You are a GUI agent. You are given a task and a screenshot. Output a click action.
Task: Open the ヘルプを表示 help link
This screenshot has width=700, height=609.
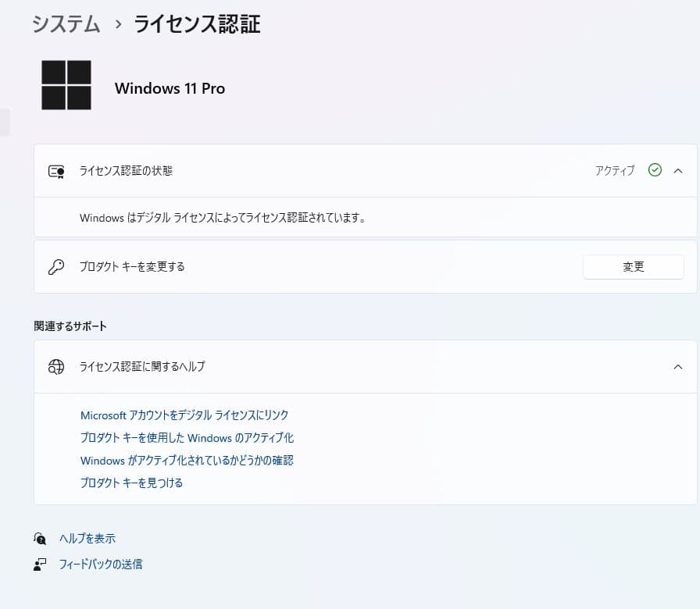pos(88,538)
